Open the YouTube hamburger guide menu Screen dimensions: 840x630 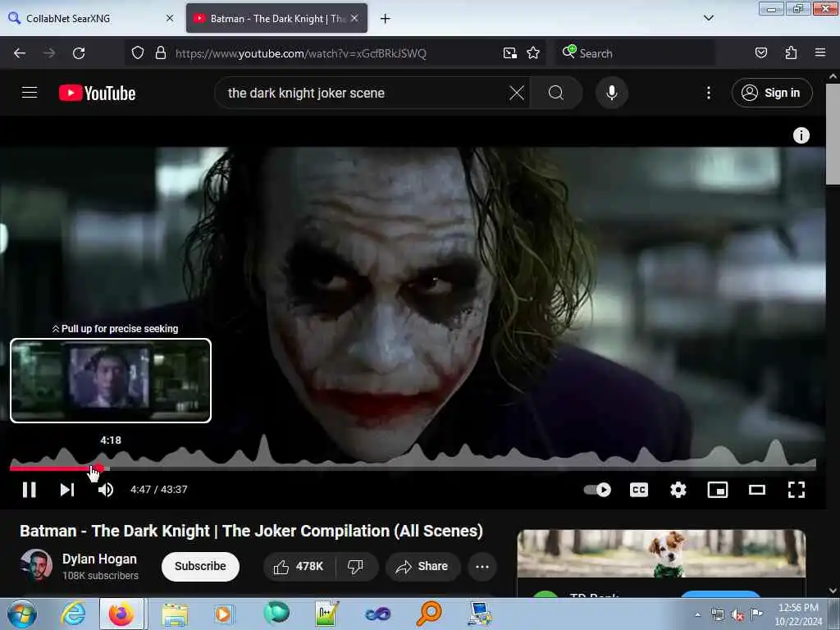pyautogui.click(x=30, y=93)
